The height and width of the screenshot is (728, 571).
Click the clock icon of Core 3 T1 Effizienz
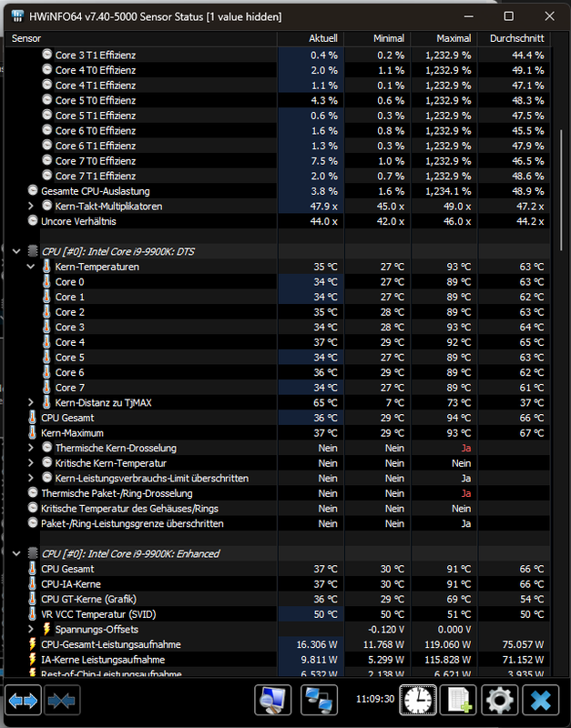coord(47,55)
